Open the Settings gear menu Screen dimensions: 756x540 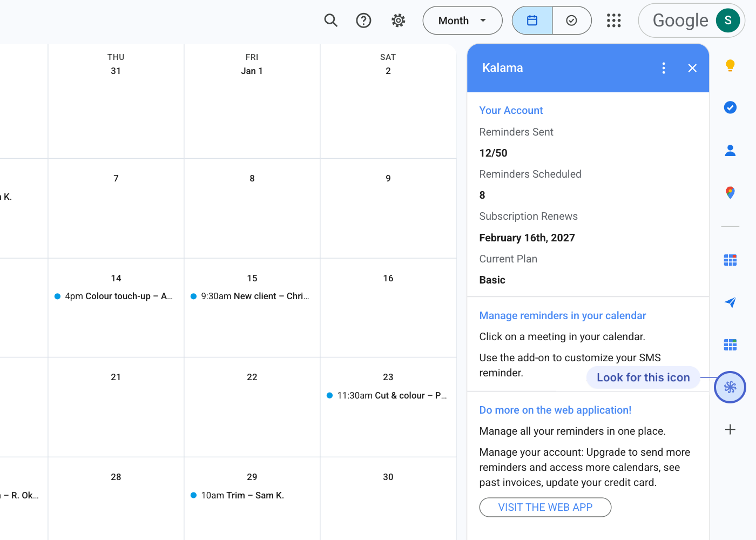coord(398,21)
